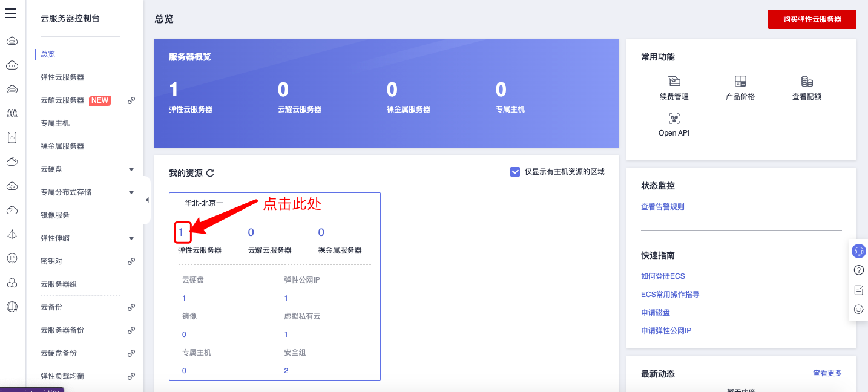Open 云备份 sidebar entry
This screenshot has width=868, height=392.
click(51, 307)
